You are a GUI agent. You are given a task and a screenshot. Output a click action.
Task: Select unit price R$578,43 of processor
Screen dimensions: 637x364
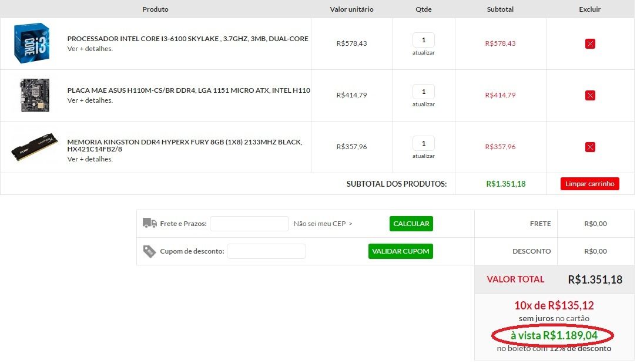[351, 43]
